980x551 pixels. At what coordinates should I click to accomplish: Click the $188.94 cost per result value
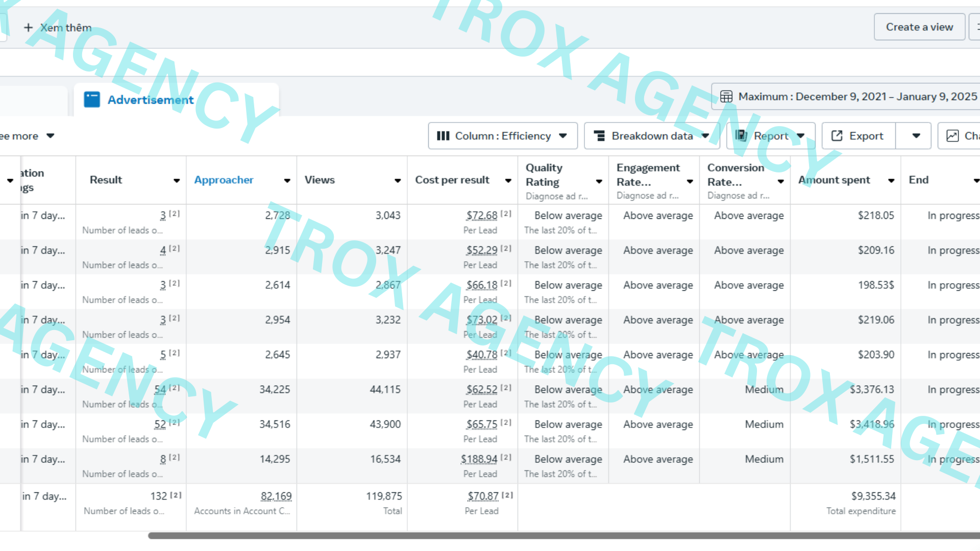[x=479, y=459]
